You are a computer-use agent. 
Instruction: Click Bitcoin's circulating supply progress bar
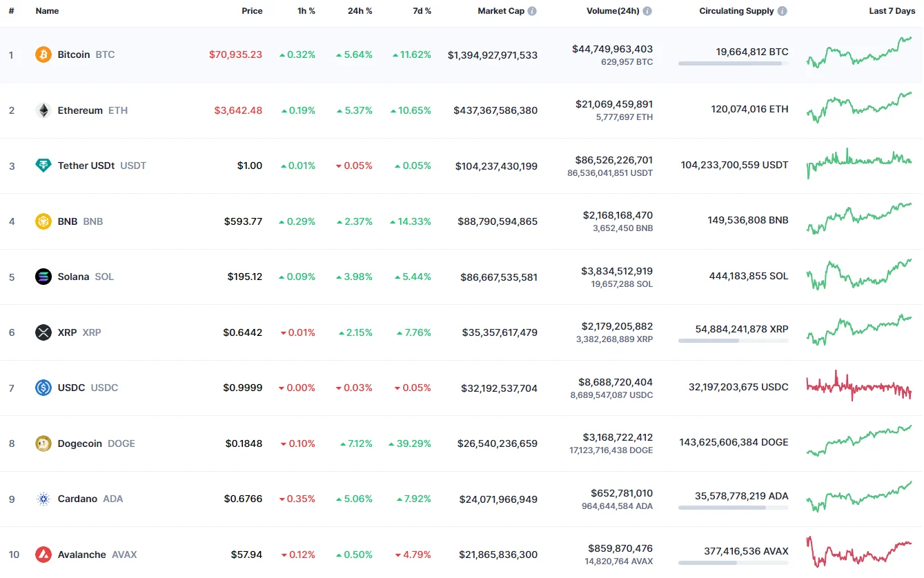[733, 63]
